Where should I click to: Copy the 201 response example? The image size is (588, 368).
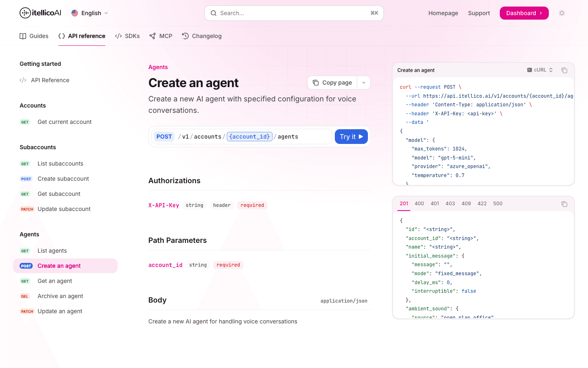coord(564,204)
